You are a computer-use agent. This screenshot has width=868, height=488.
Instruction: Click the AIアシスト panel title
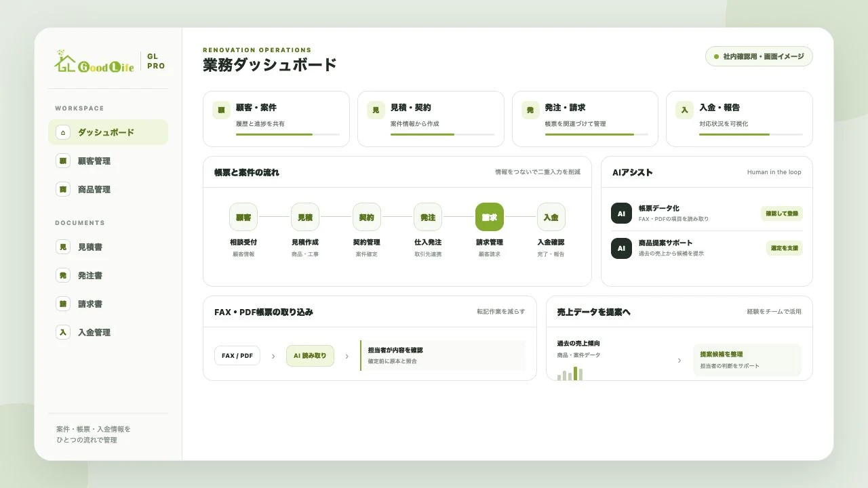[x=633, y=172]
